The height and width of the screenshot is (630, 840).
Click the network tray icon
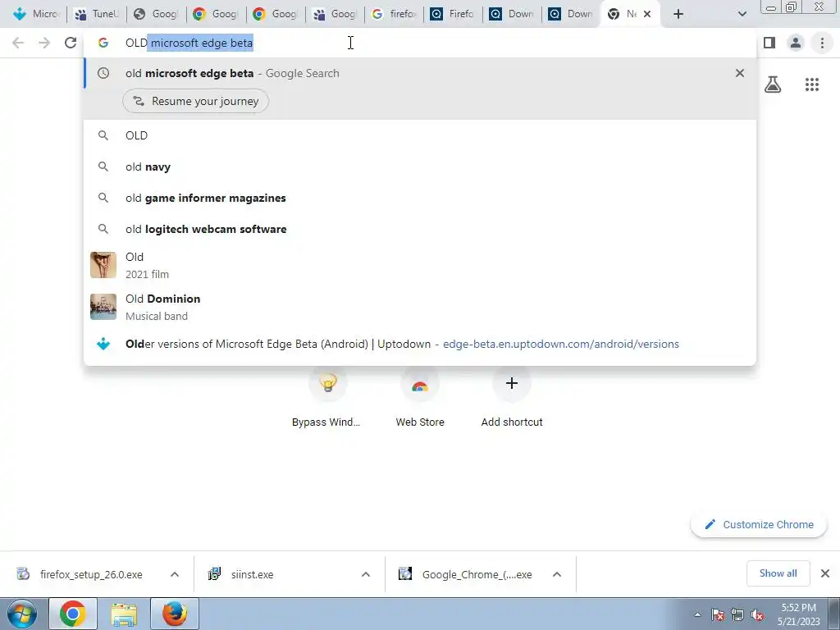(x=737, y=614)
